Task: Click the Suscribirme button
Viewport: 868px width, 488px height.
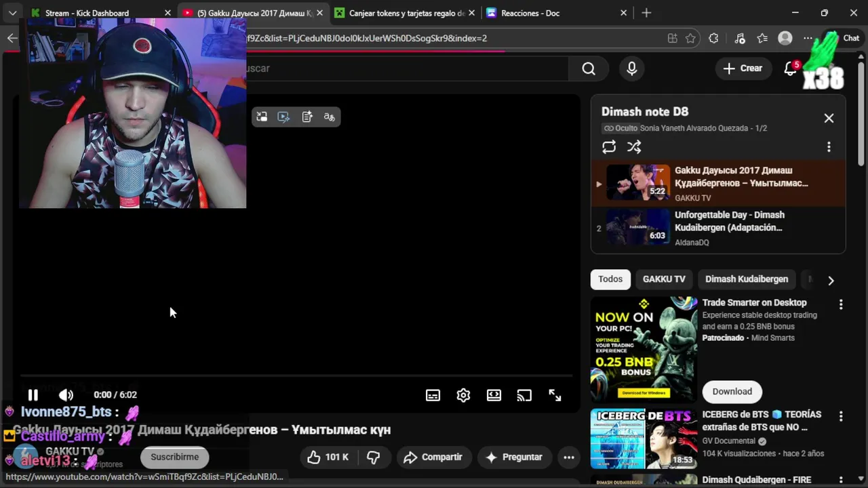Action: click(x=175, y=457)
